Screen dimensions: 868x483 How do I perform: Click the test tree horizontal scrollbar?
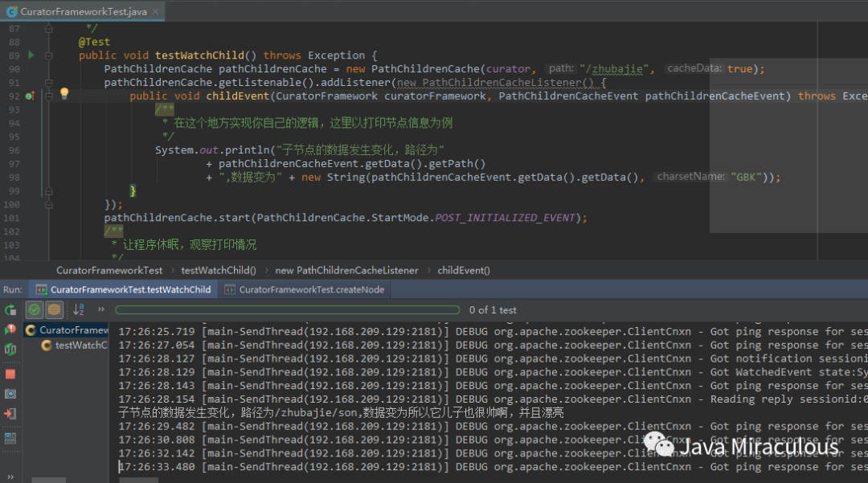(x=49, y=480)
